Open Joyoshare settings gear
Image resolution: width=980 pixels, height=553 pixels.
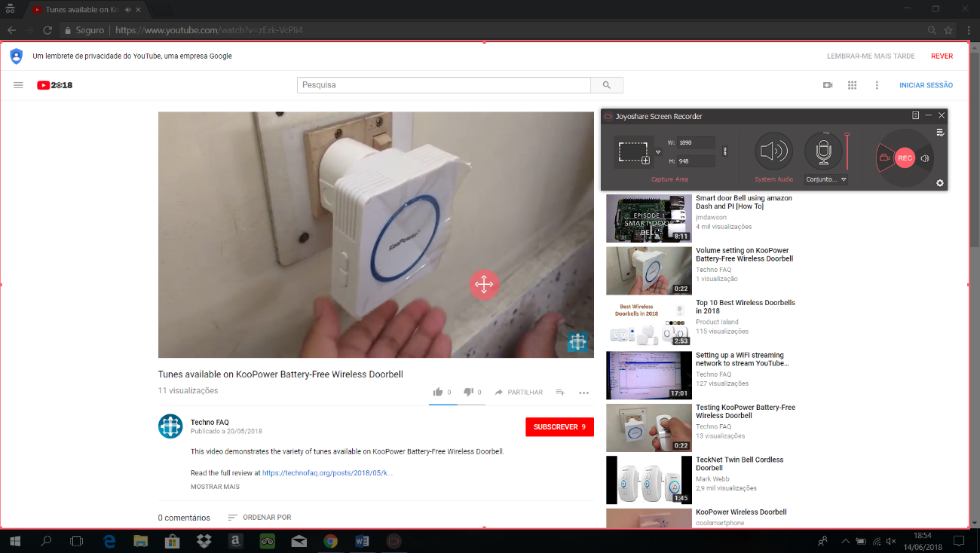(x=939, y=183)
